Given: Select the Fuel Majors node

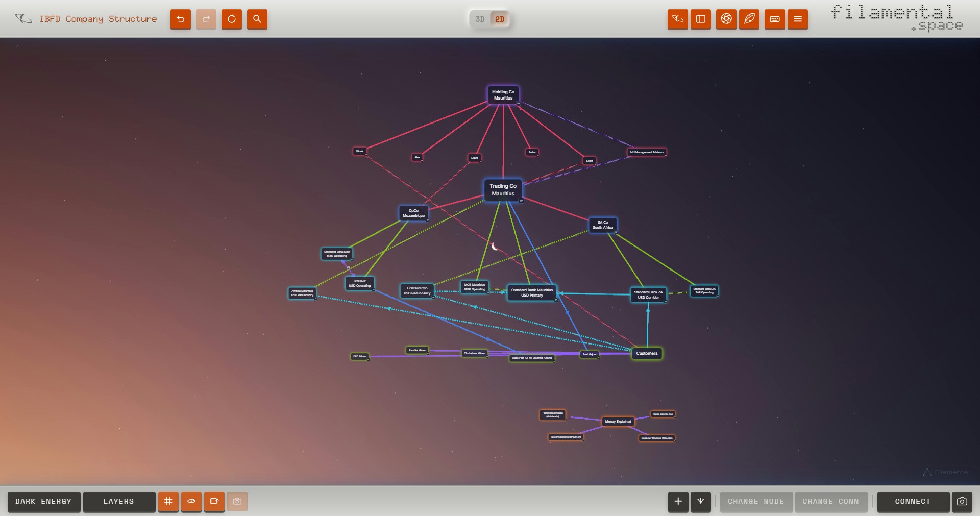Looking at the screenshot, I should click(x=590, y=354).
